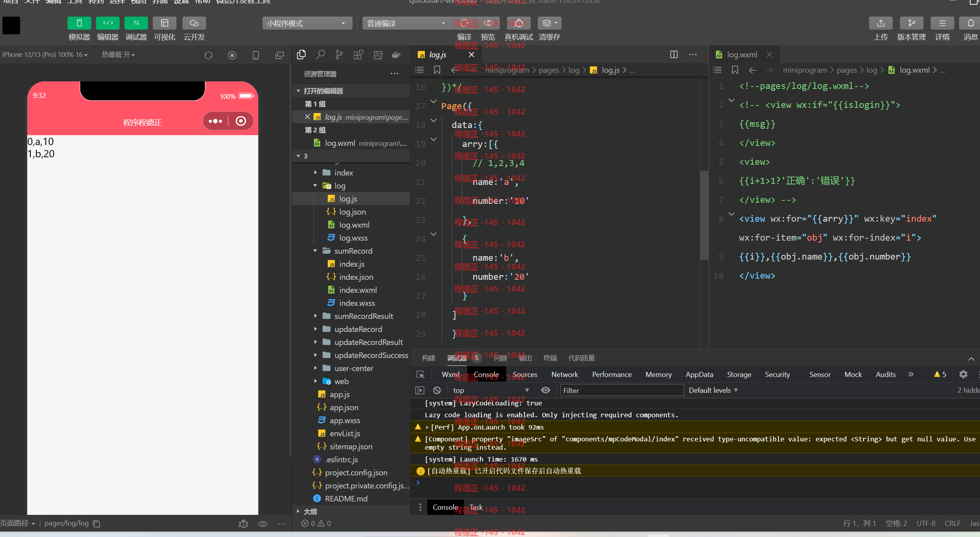Open Messages bell icon

tap(971, 23)
